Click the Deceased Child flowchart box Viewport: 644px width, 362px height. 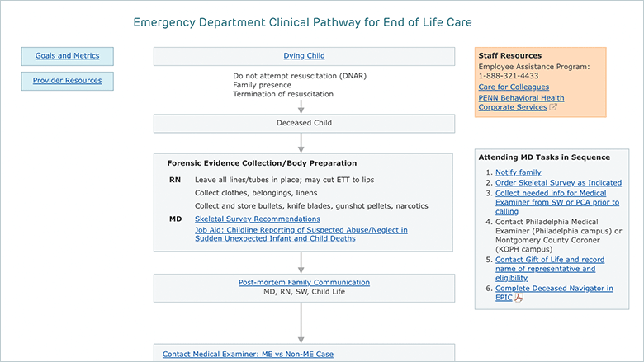pyautogui.click(x=305, y=124)
